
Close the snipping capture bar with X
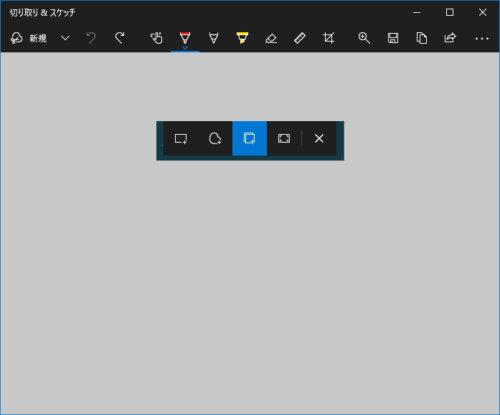(x=319, y=138)
